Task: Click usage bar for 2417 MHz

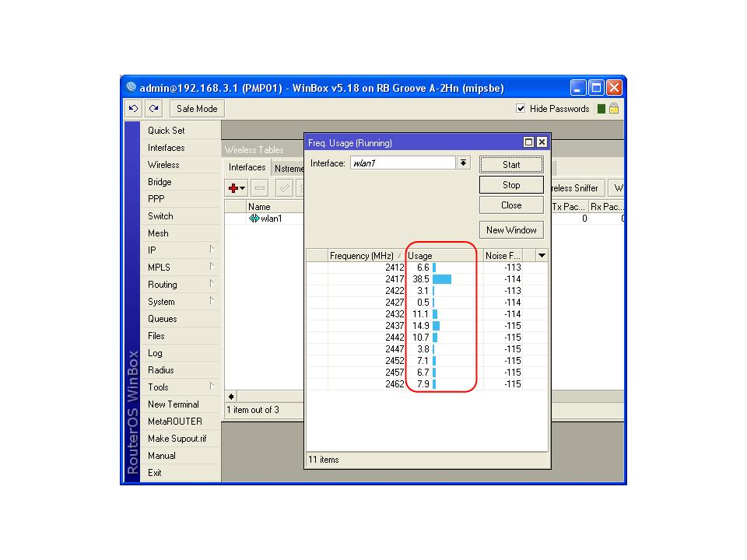Action: (442, 279)
